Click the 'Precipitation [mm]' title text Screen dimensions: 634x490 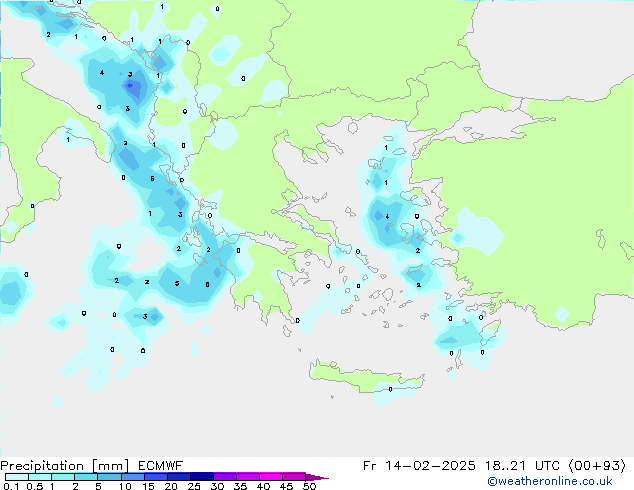(x=65, y=466)
